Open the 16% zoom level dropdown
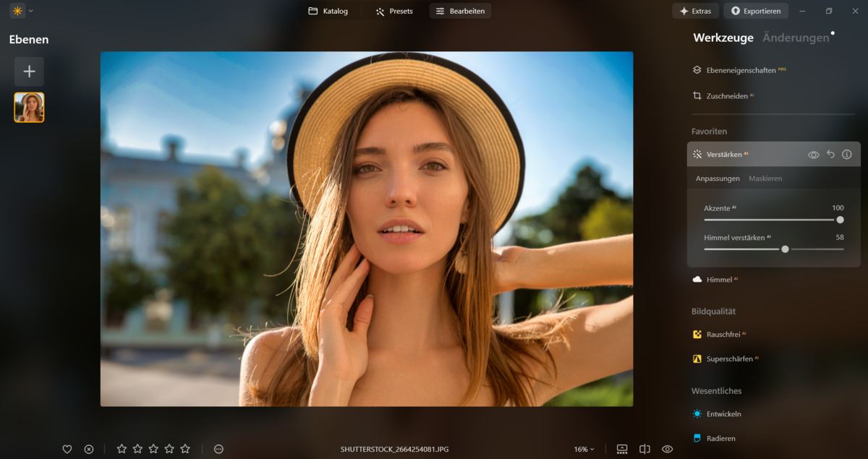 tap(582, 449)
